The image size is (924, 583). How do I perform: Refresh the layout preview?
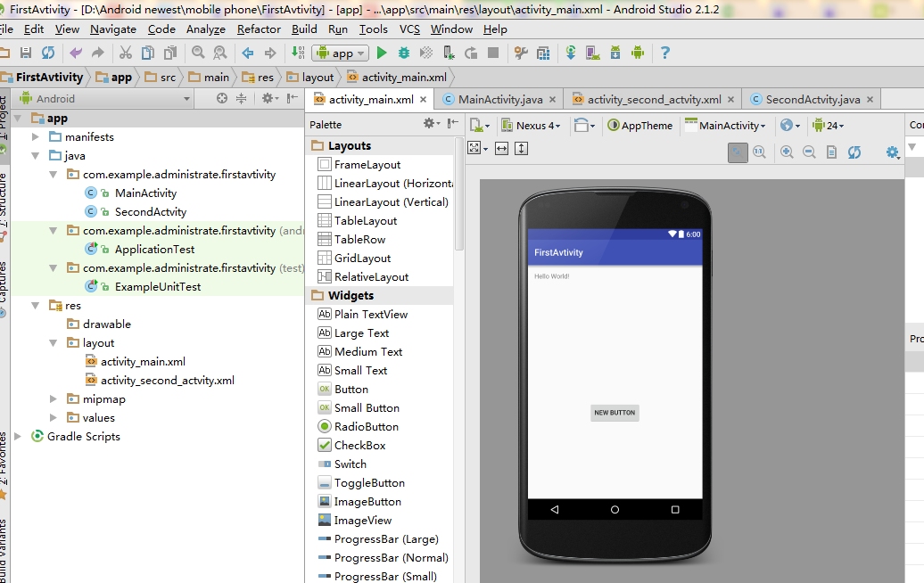click(x=854, y=152)
